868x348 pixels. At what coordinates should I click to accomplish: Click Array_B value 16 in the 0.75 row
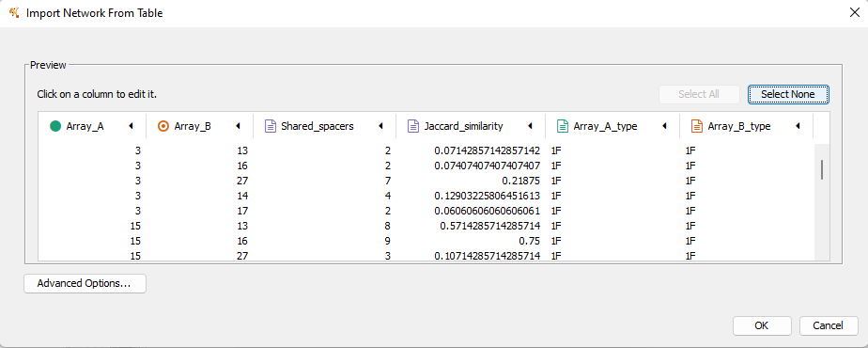[x=241, y=241]
